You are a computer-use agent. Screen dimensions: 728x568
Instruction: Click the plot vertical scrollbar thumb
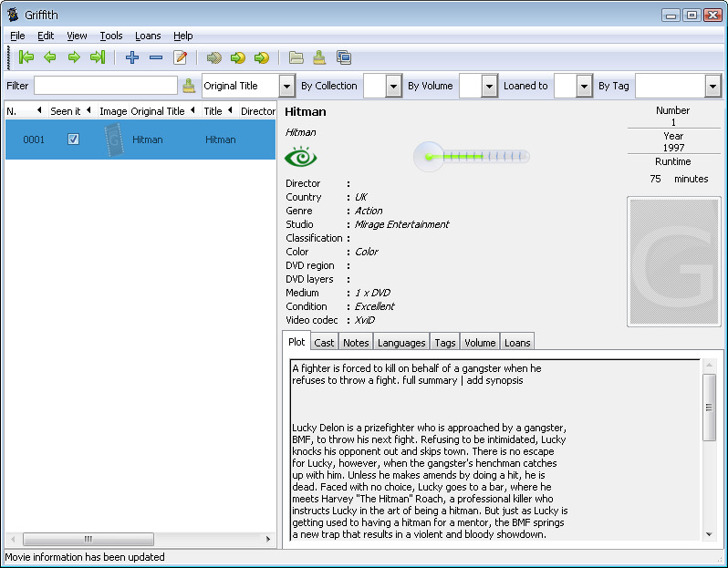[x=709, y=407]
